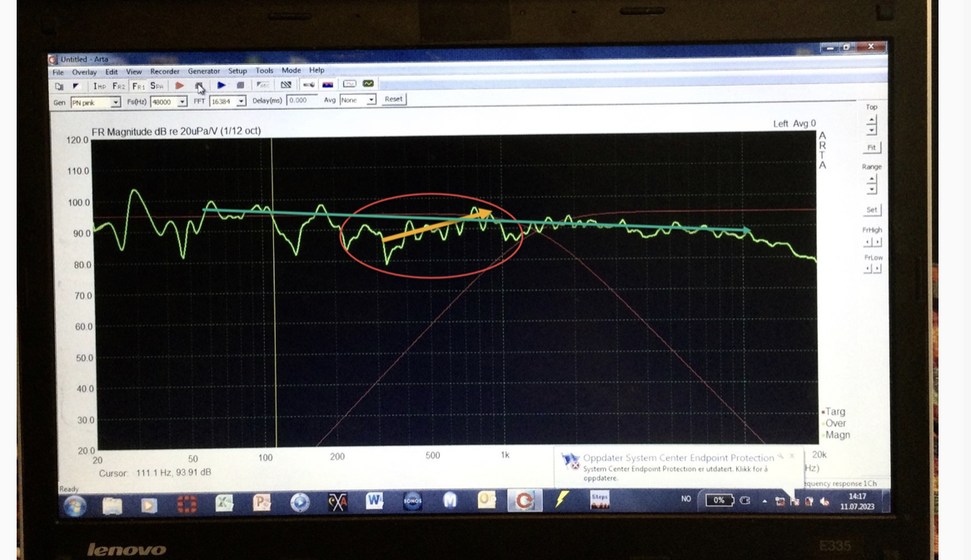Open the Tools menu
The height and width of the screenshot is (560, 971).
click(x=265, y=71)
